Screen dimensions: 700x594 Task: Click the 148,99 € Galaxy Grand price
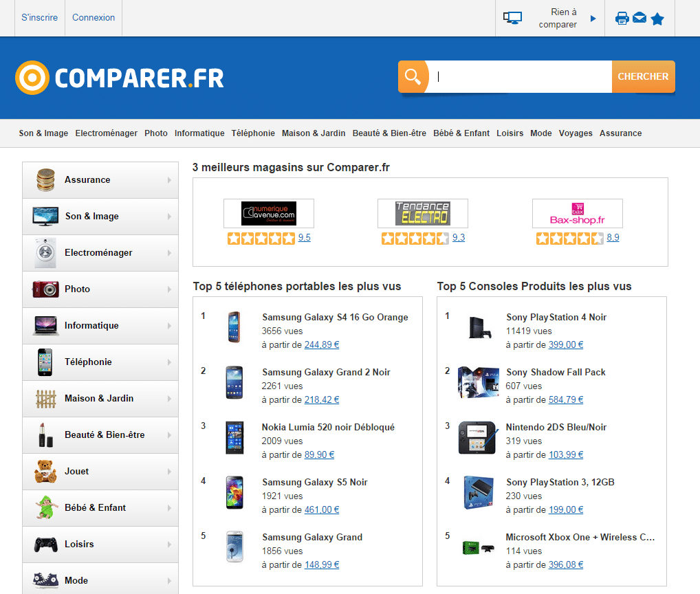click(322, 564)
